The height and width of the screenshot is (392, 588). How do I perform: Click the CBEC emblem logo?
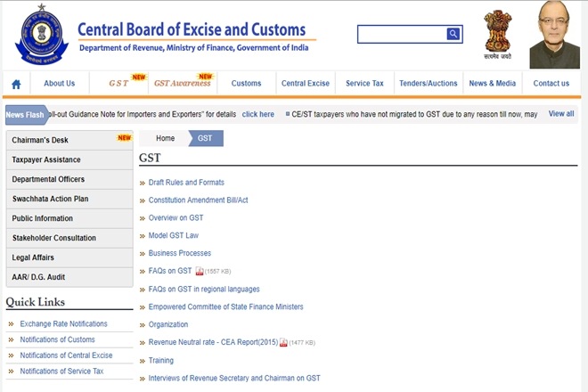[37, 36]
